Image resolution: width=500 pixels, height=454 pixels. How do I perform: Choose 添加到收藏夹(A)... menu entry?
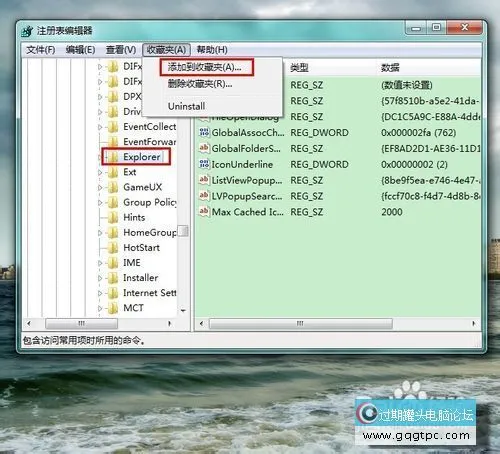[x=205, y=67]
